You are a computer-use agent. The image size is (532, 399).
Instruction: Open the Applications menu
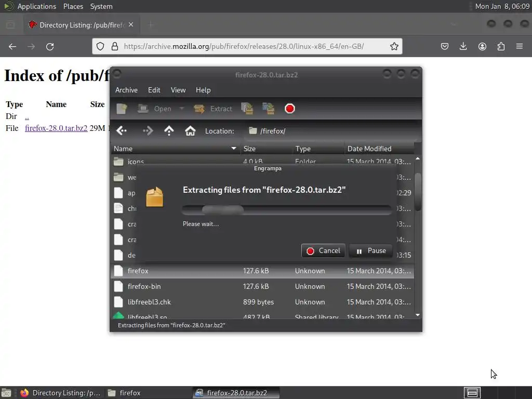[x=37, y=6]
